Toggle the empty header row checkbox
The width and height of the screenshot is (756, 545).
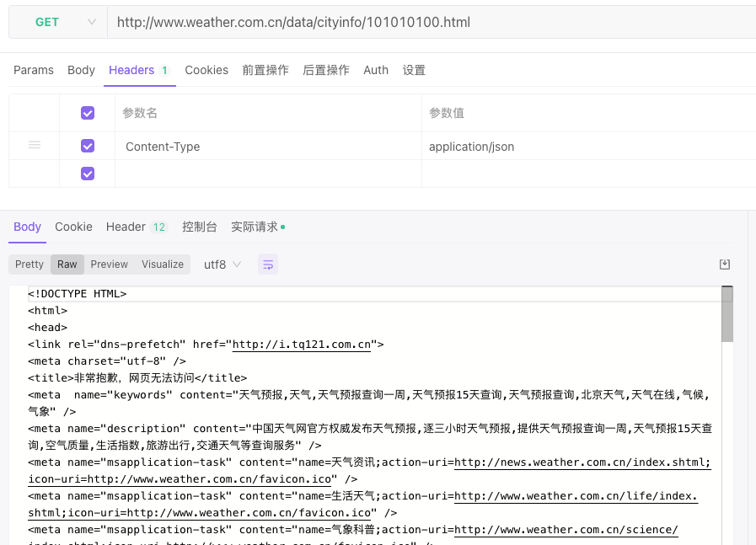(x=88, y=174)
